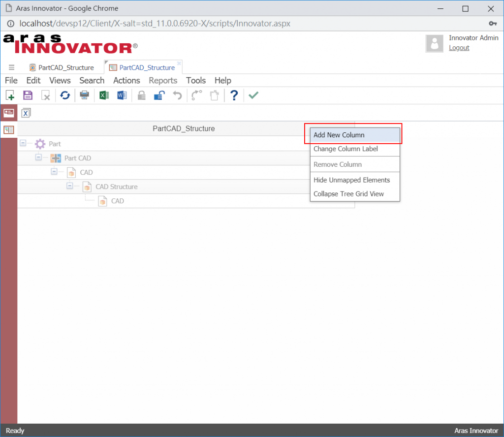Click the gray Lock toolbar icon
Viewport: 504px width, 437px height.
141,95
